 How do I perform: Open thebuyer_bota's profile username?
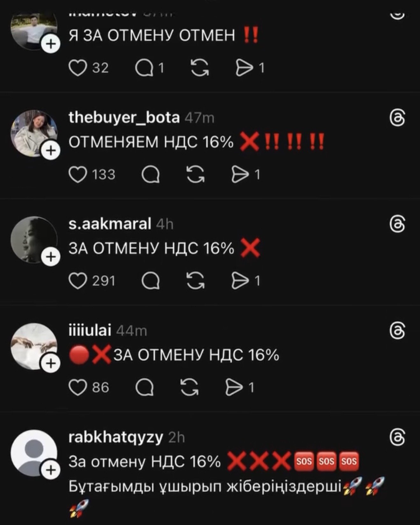124,118
